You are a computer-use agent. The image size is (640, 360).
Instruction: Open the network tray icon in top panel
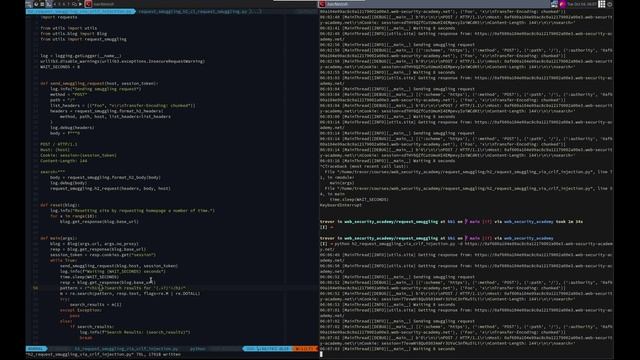click(x=554, y=4)
